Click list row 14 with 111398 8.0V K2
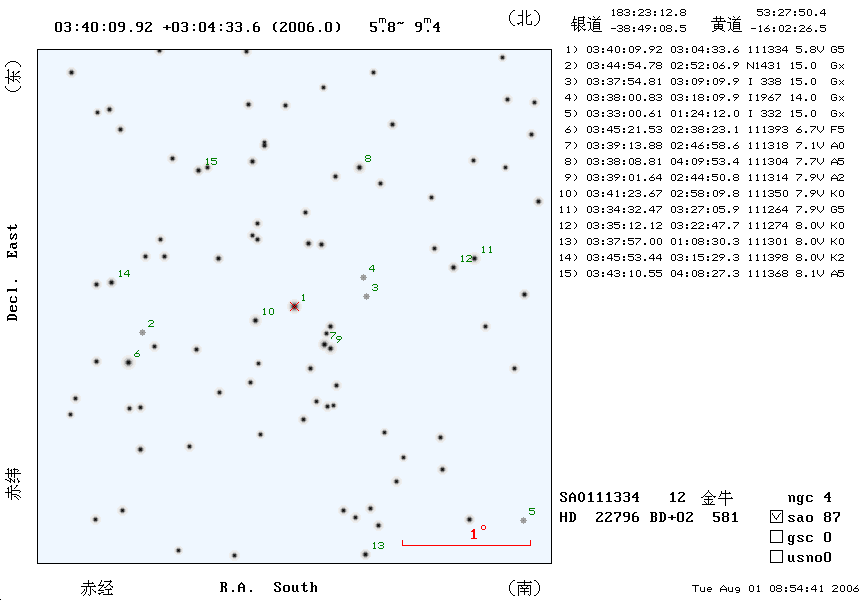 tap(702, 257)
